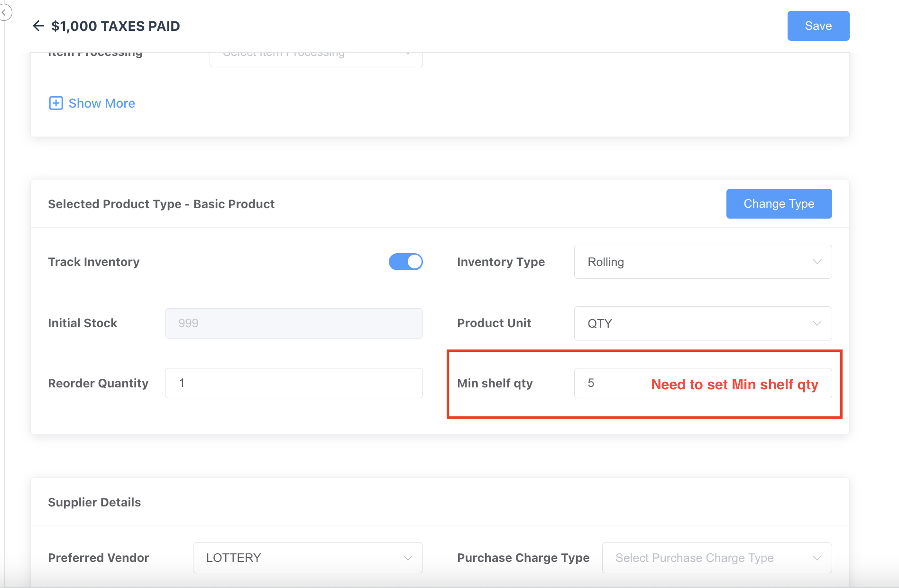Click the disabled Initial Stock field

(x=294, y=323)
